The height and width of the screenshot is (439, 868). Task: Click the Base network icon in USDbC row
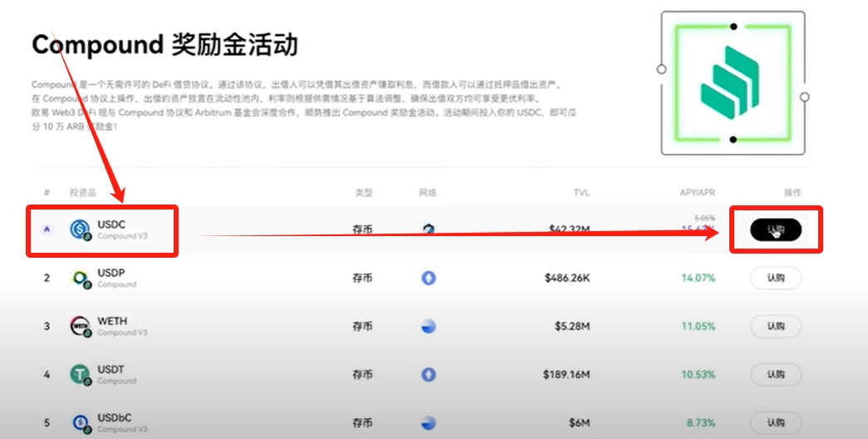[x=429, y=423]
